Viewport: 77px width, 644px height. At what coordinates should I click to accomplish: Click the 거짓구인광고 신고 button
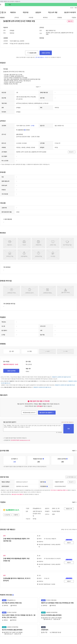[71, 477]
